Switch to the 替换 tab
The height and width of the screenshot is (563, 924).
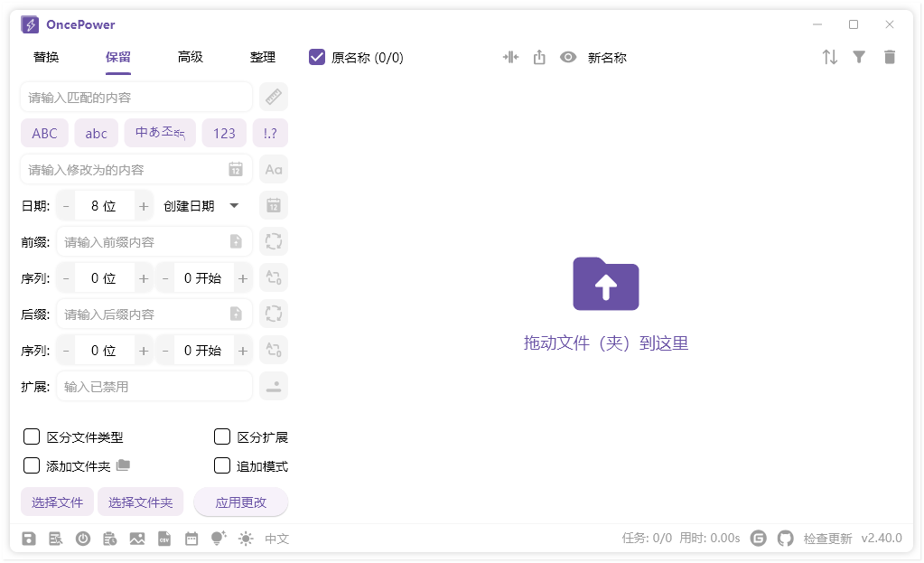pyautogui.click(x=45, y=56)
